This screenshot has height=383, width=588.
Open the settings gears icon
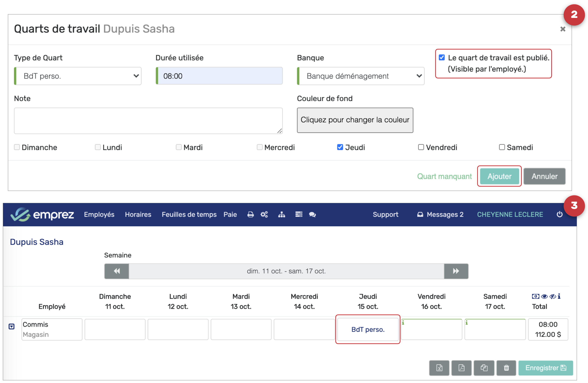[x=264, y=214]
